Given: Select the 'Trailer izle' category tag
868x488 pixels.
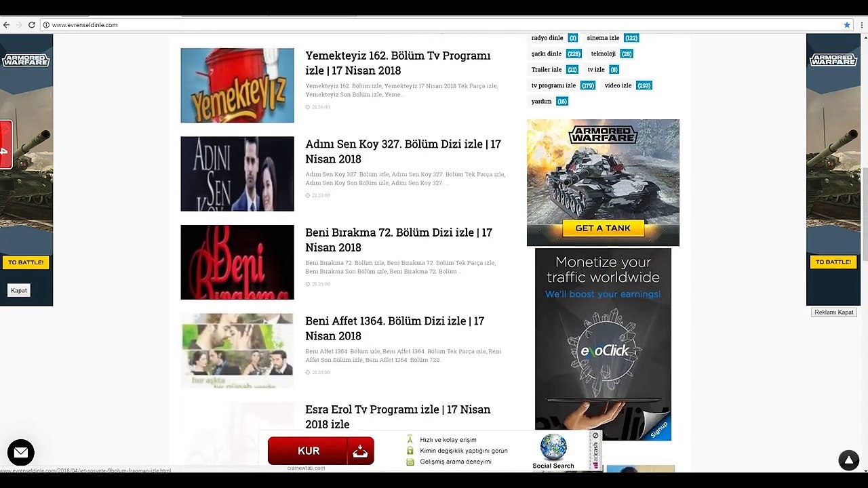Looking at the screenshot, I should pos(547,70).
